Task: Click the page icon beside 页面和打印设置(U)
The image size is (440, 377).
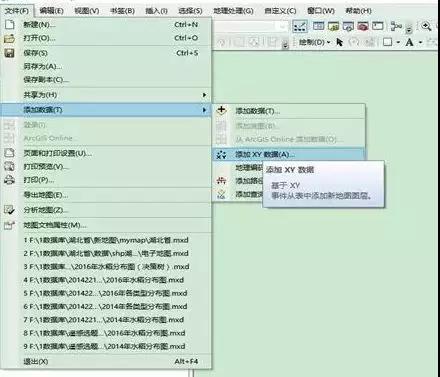Action: (9, 153)
